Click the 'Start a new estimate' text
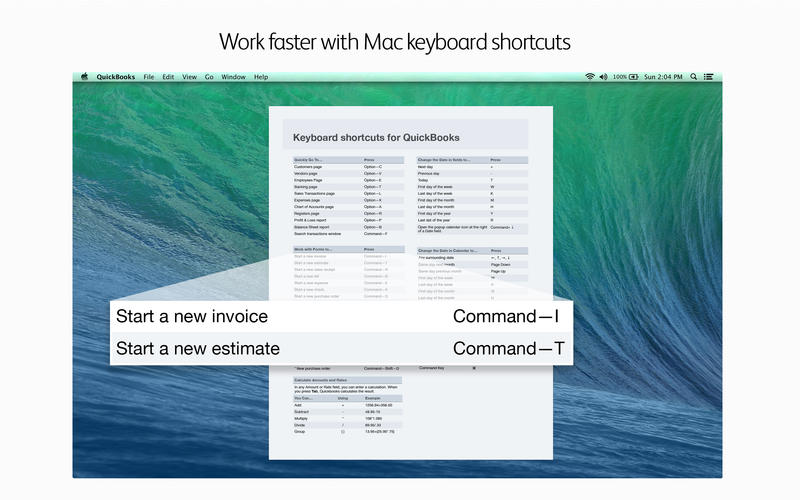Screen dimensions: 800x500 pos(198,348)
